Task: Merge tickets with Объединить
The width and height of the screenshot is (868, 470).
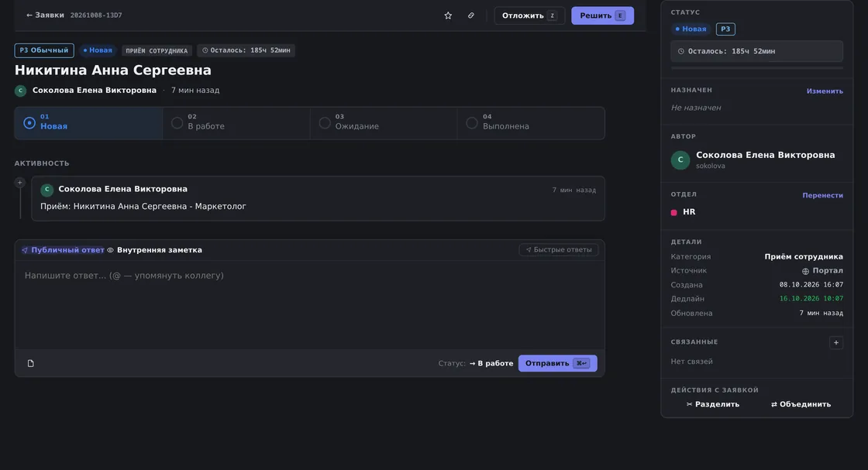Action: tap(801, 404)
